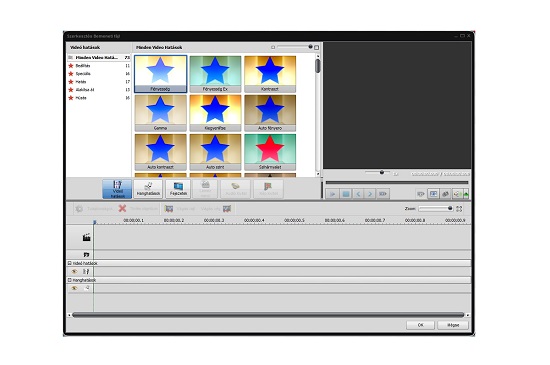Select the Fényesség Ex effect thumbnail
Viewport: 550px width, 365px height.
(x=215, y=74)
